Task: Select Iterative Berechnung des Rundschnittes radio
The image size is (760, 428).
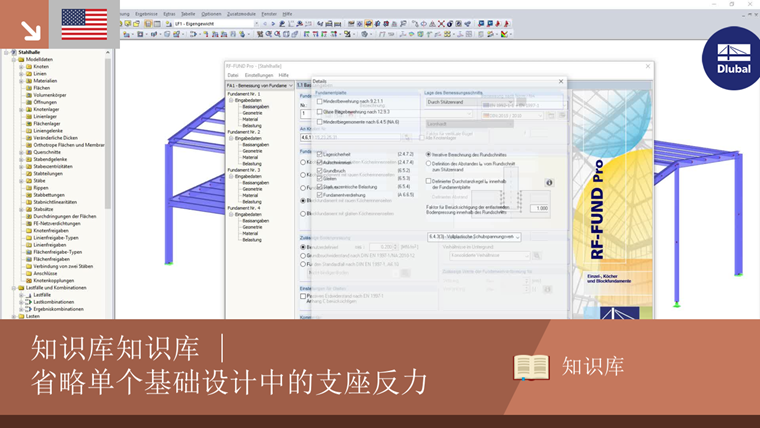Action: coord(428,154)
